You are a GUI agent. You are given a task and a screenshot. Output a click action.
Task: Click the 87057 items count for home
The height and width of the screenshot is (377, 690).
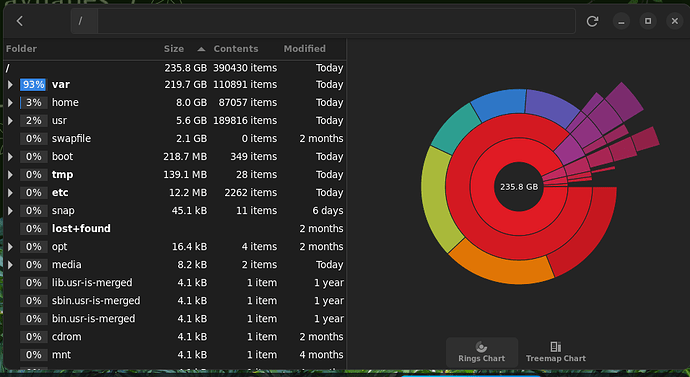point(248,102)
